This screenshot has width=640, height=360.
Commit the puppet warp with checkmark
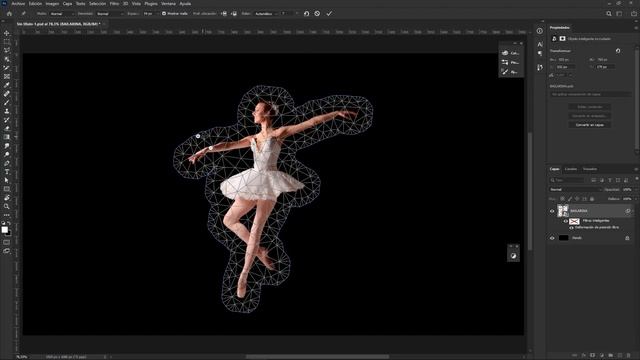(329, 13)
